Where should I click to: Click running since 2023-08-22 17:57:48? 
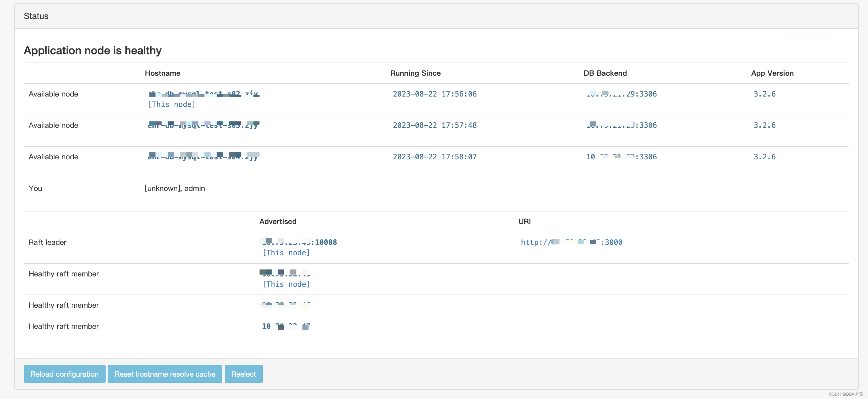pyautogui.click(x=434, y=125)
